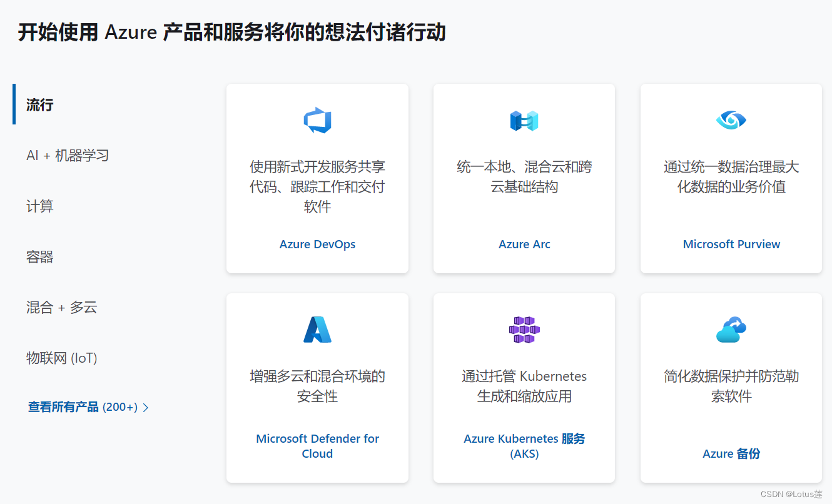Click text 通过托管 Kubernetes 生成和缩放应用

pos(524,386)
